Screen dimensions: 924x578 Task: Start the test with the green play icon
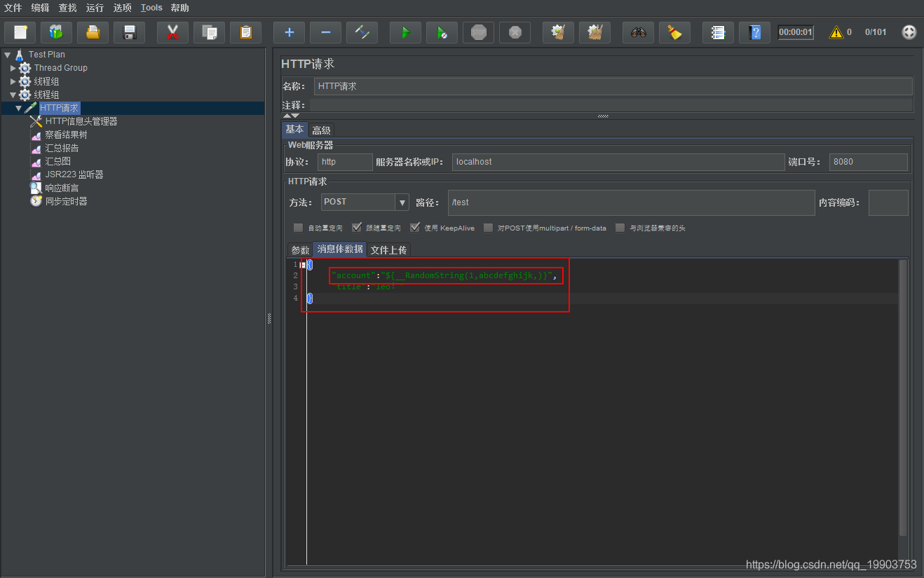tap(405, 32)
